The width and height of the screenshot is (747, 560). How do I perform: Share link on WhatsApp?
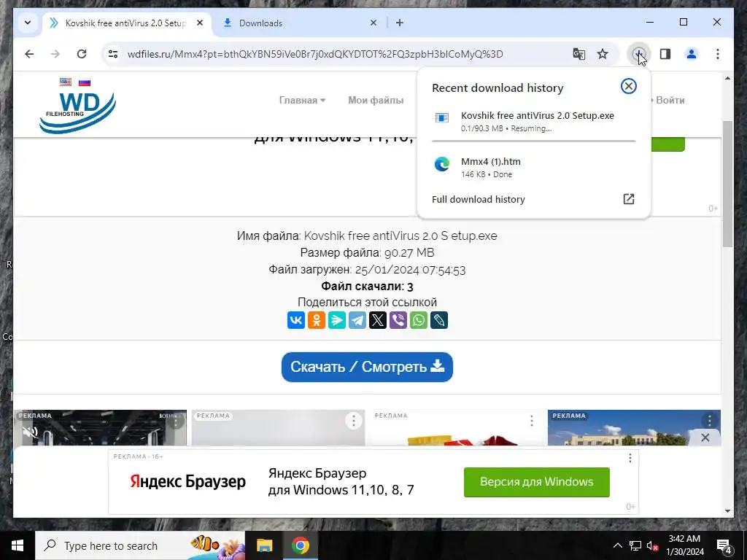tap(419, 320)
